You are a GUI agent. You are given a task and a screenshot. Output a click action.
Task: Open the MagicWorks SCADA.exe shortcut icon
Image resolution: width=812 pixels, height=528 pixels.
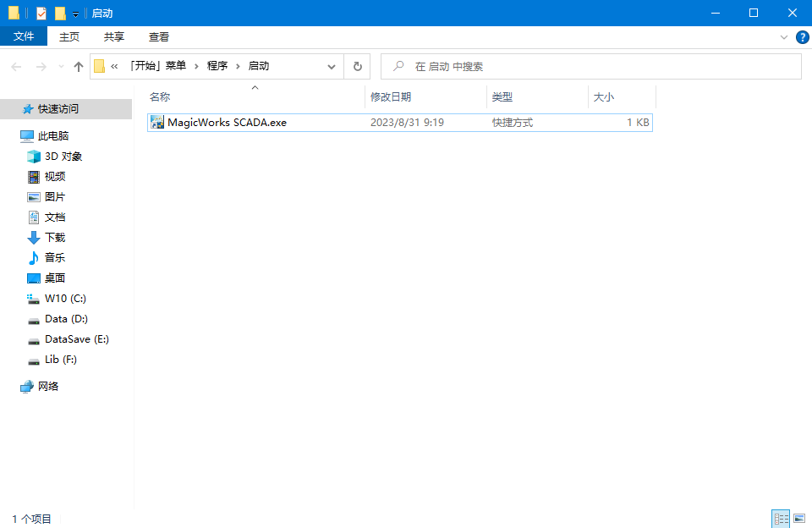[157, 123]
